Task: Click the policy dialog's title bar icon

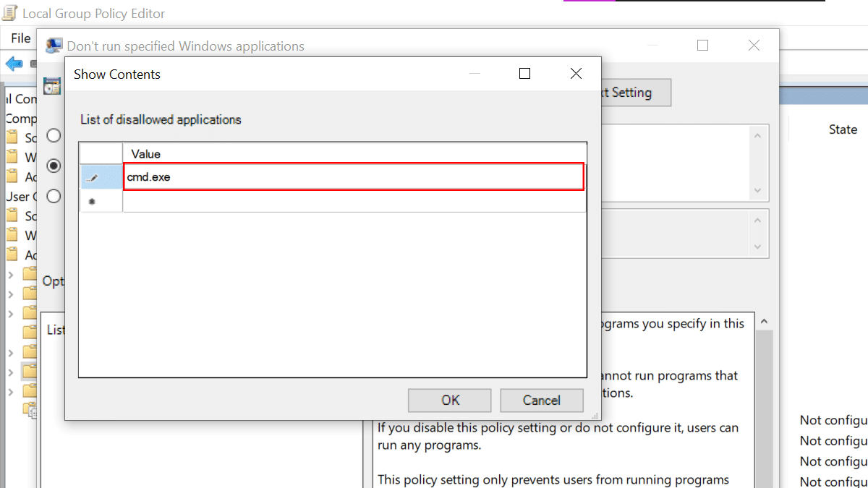Action: [x=54, y=46]
